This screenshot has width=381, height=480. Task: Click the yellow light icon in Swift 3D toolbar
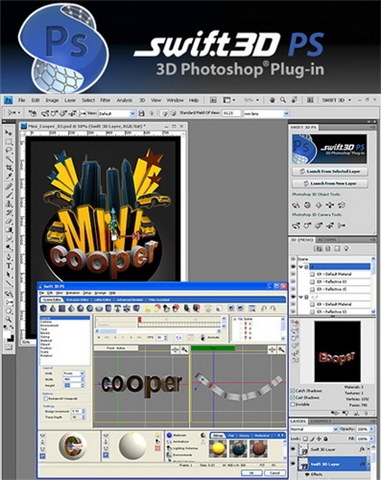[x=147, y=308]
